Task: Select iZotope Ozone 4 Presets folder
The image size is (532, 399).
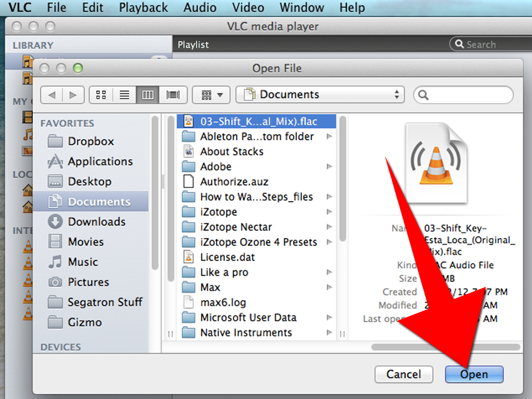Action: [256, 242]
